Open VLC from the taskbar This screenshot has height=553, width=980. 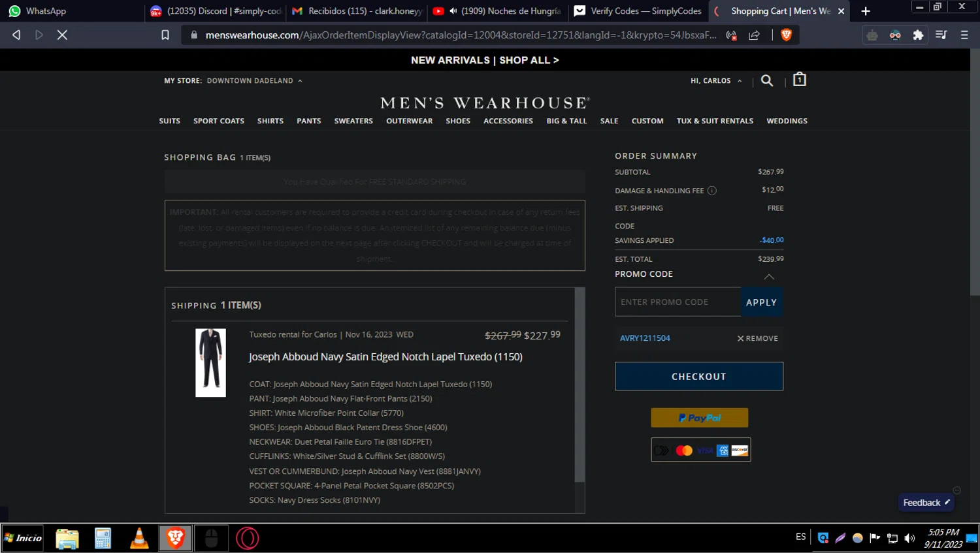[139, 538]
